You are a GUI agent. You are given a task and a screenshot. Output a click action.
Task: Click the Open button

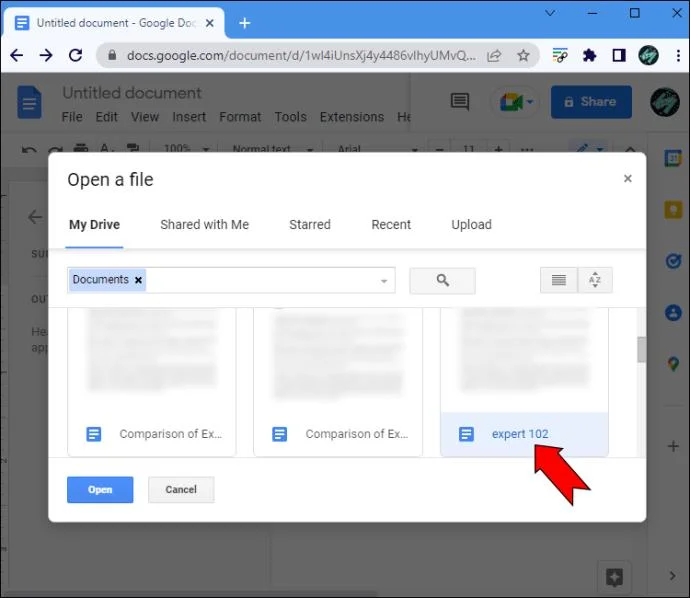[100, 489]
